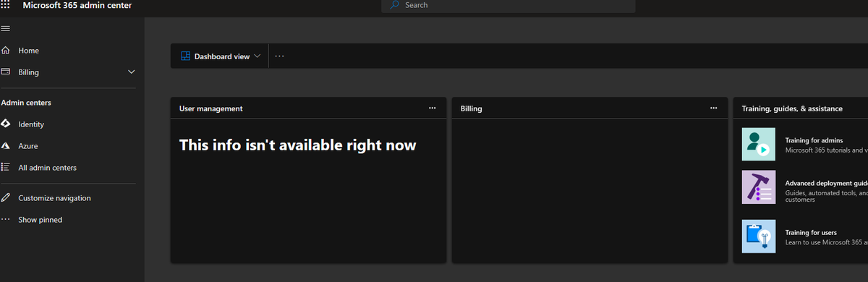The image size is (868, 282).
Task: Expand the Billing sidebar chevron
Action: tap(131, 72)
